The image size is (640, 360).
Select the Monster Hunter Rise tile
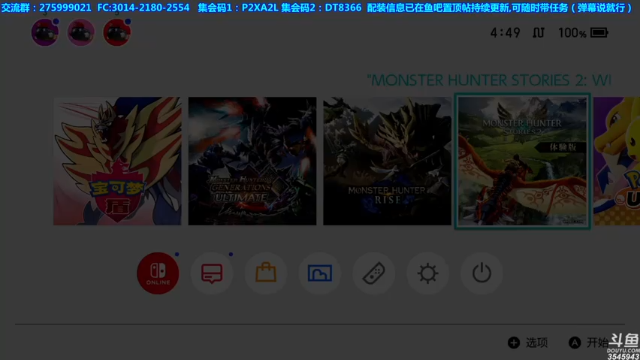[387, 161]
